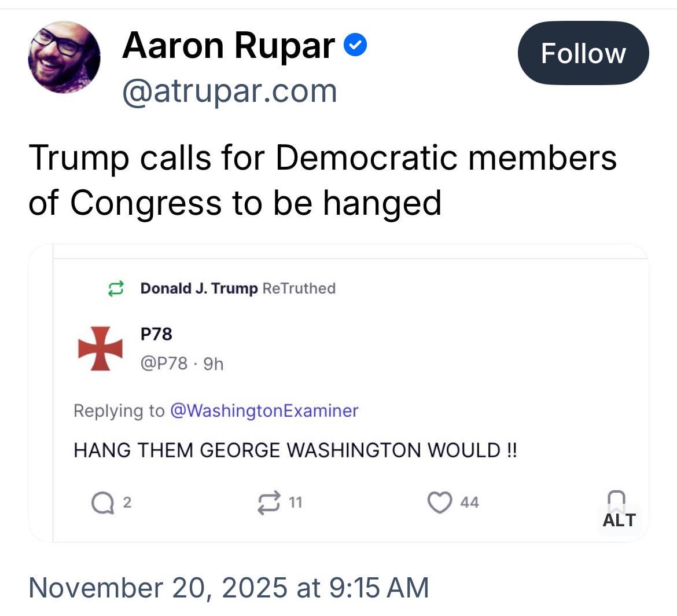This screenshot has width=677, height=616.
Task: Click the post text about Congress
Action: pos(322,179)
